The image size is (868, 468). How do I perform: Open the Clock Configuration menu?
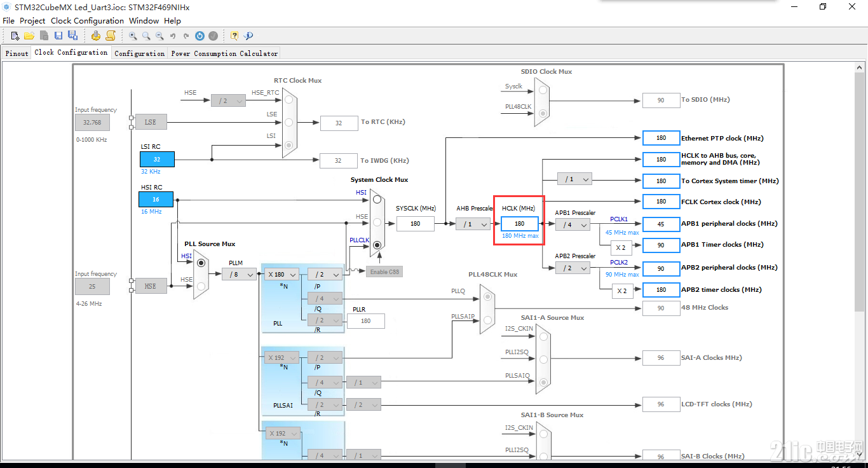[x=87, y=20]
